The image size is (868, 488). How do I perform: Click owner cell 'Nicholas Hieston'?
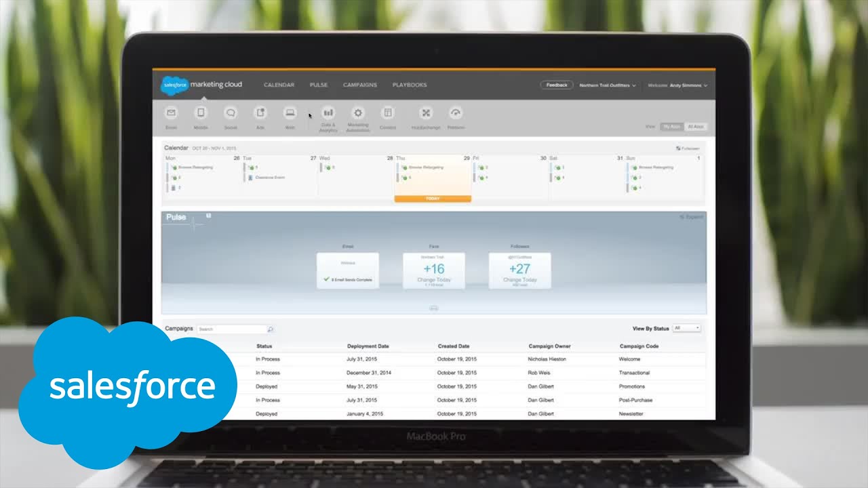(547, 359)
